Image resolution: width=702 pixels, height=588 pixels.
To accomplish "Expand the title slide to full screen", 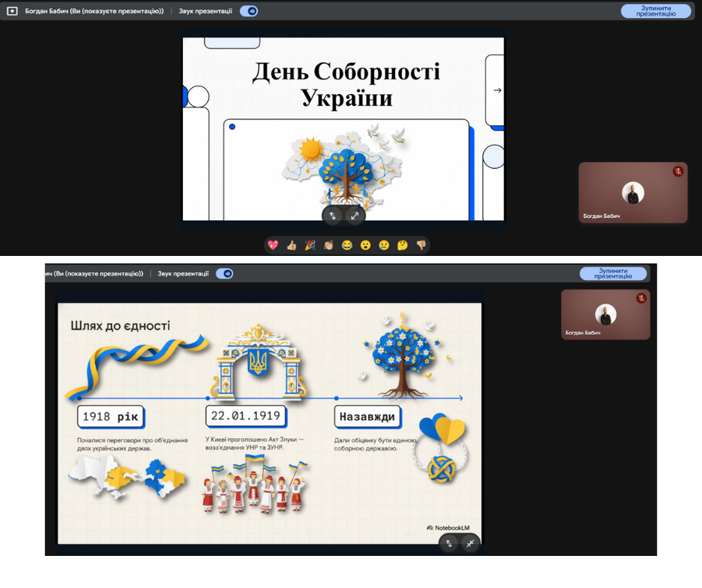I will [x=355, y=216].
